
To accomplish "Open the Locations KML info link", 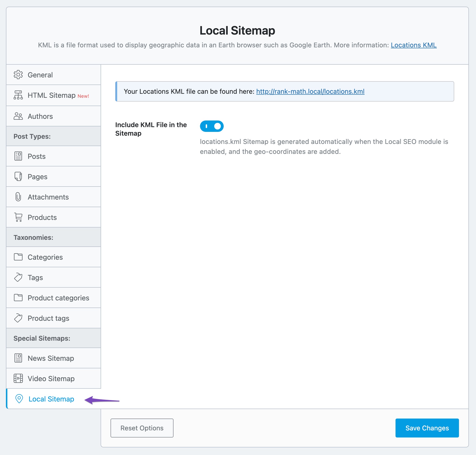I will (414, 45).
